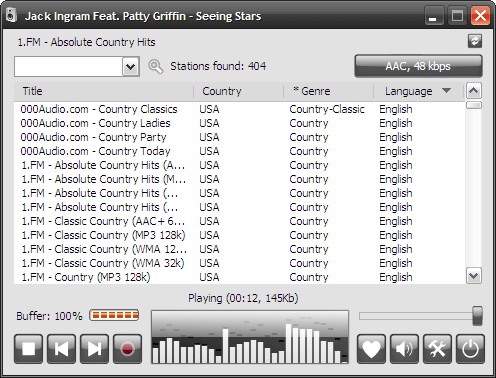Click the refresh icon at top right
This screenshot has width=496, height=378.
pyautogui.click(x=475, y=41)
